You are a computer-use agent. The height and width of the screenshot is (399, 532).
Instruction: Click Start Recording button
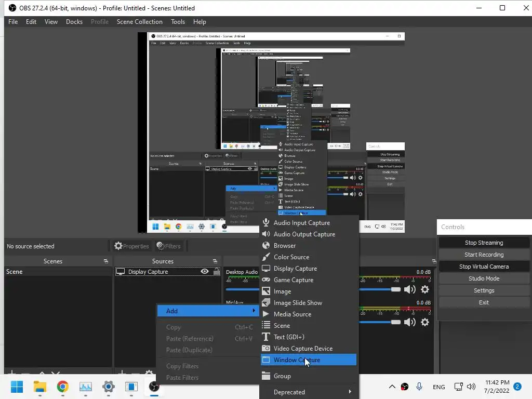tap(484, 255)
